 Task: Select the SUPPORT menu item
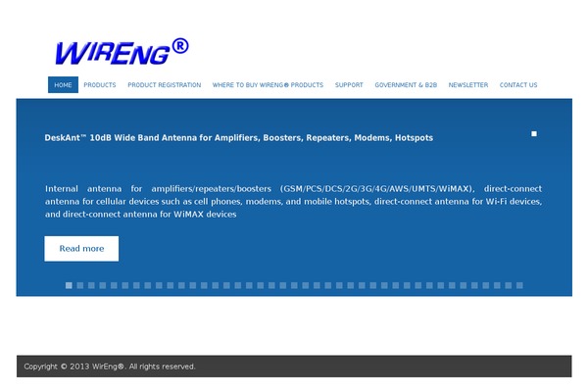(x=349, y=85)
